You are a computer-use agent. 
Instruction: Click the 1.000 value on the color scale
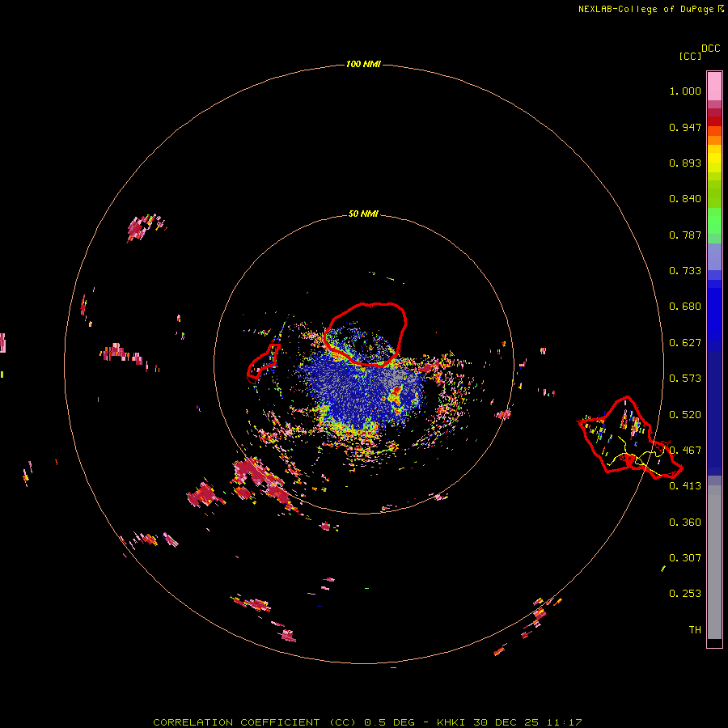click(685, 91)
